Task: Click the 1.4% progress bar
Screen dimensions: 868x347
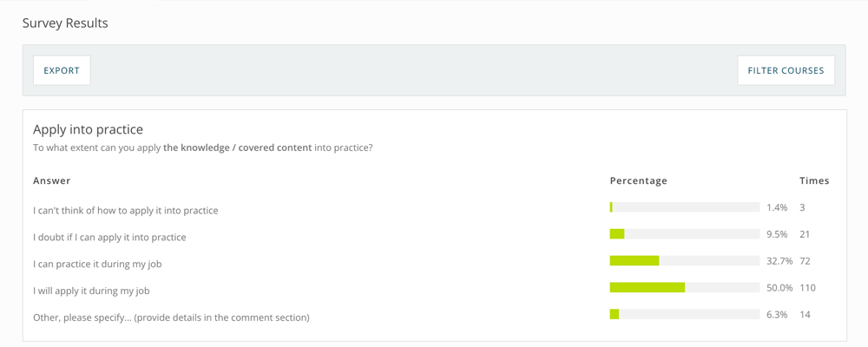Action: (685, 207)
